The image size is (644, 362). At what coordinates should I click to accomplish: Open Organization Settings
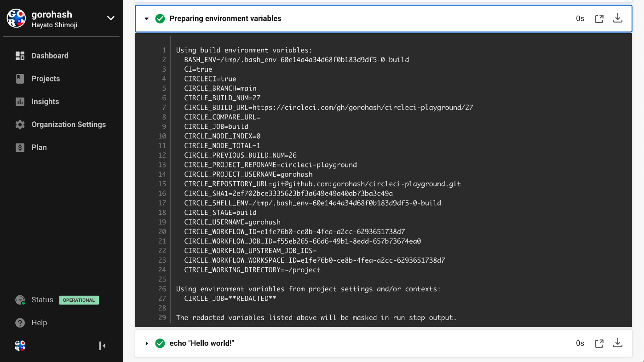click(x=69, y=125)
